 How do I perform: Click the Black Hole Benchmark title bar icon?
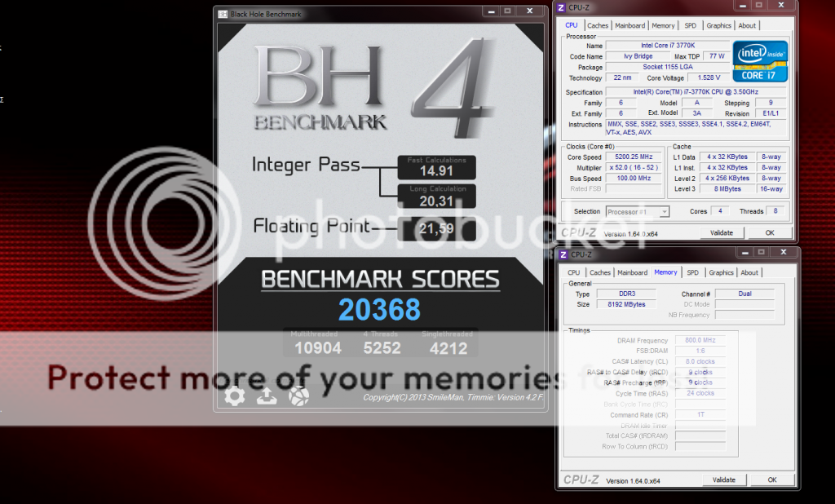(223, 13)
